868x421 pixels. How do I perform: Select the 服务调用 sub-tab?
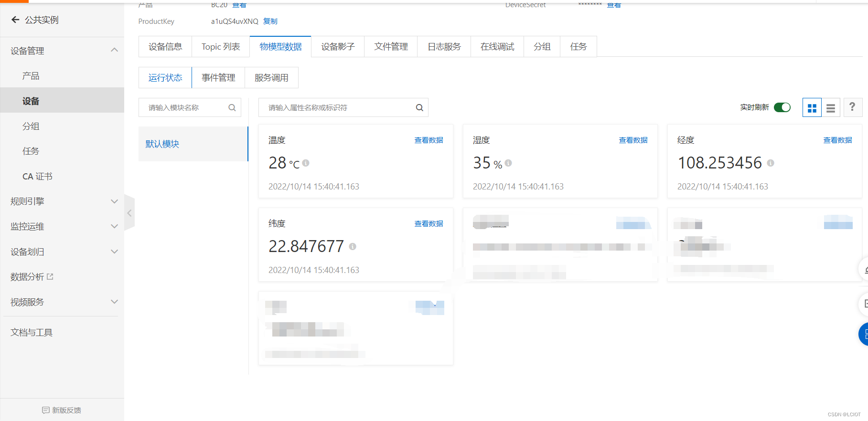click(x=271, y=77)
